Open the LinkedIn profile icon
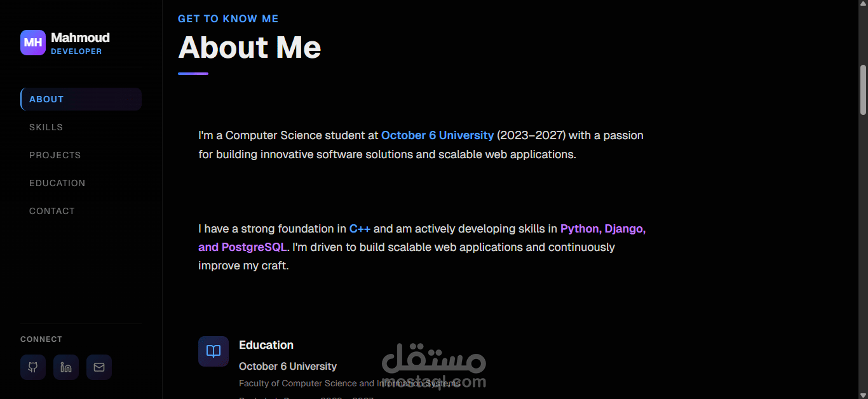Image resolution: width=868 pixels, height=399 pixels. click(x=66, y=367)
